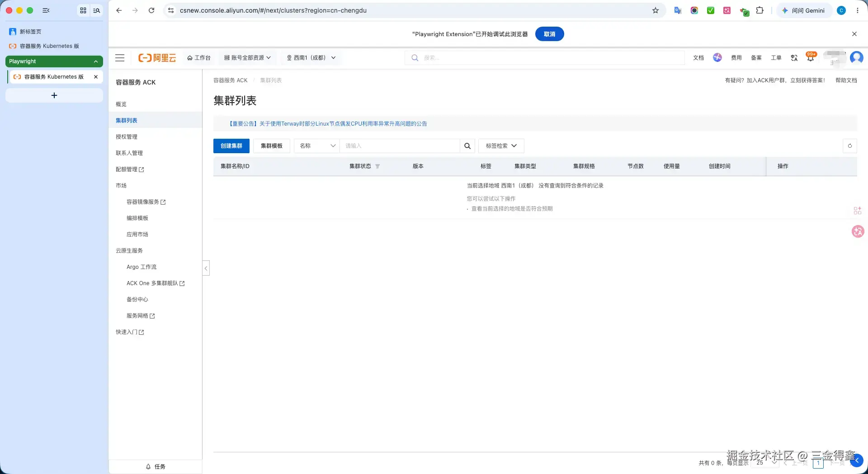Open Chrome three-dot menu
The width and height of the screenshot is (868, 474).
[x=858, y=10]
